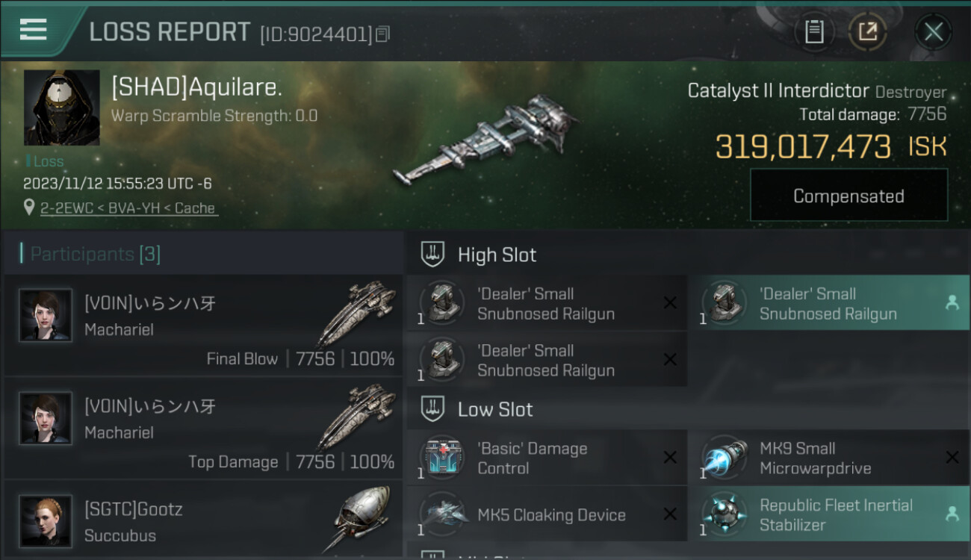
Task: Click the High Slot section icon
Action: coord(432,254)
